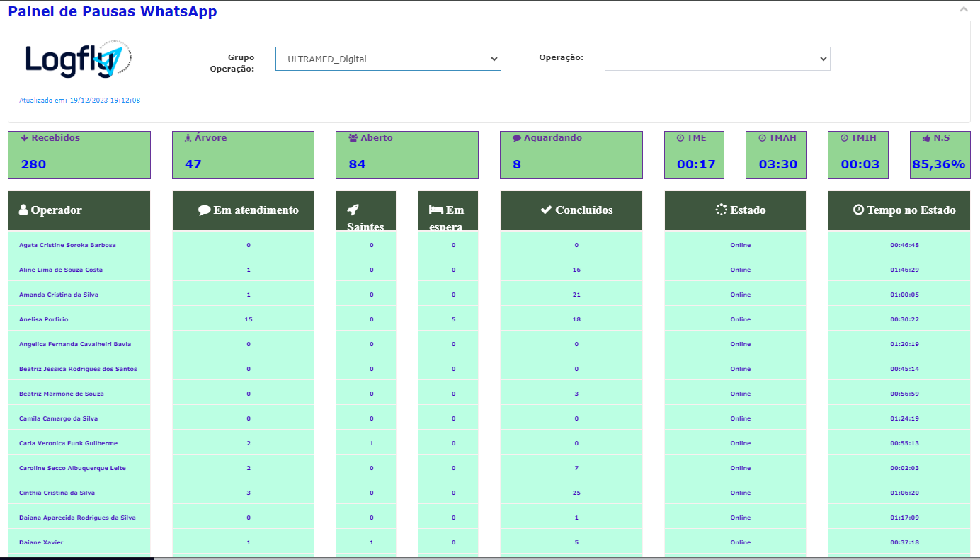Click the Logfly logo
The height and width of the screenshot is (560, 980).
(x=79, y=59)
